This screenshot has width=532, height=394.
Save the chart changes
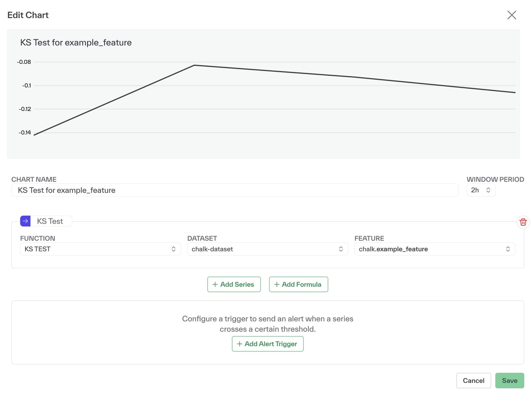[x=509, y=381]
